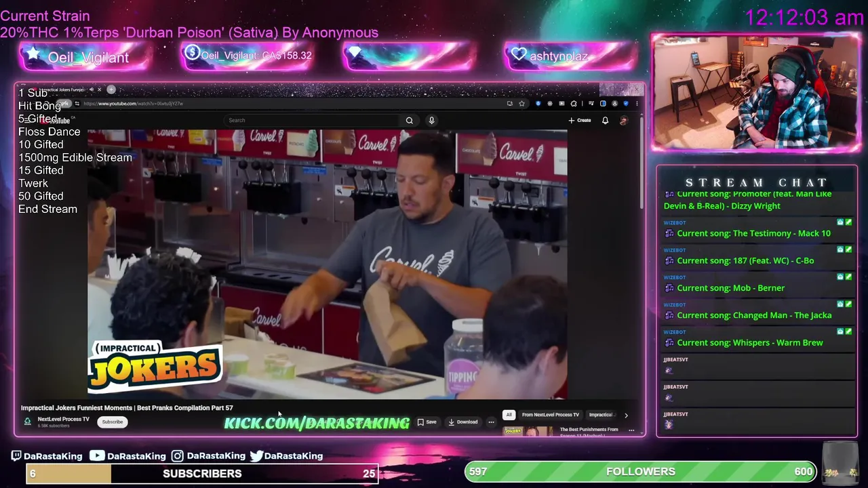Viewport: 868px width, 488px height.
Task: Click the Instagram DaRastaKing handle
Action: [208, 456]
